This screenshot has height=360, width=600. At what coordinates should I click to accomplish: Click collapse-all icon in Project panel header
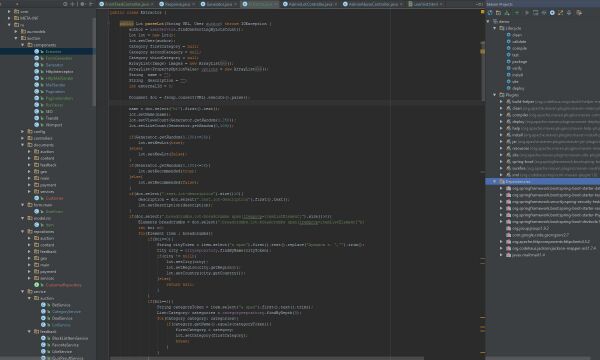73,4
